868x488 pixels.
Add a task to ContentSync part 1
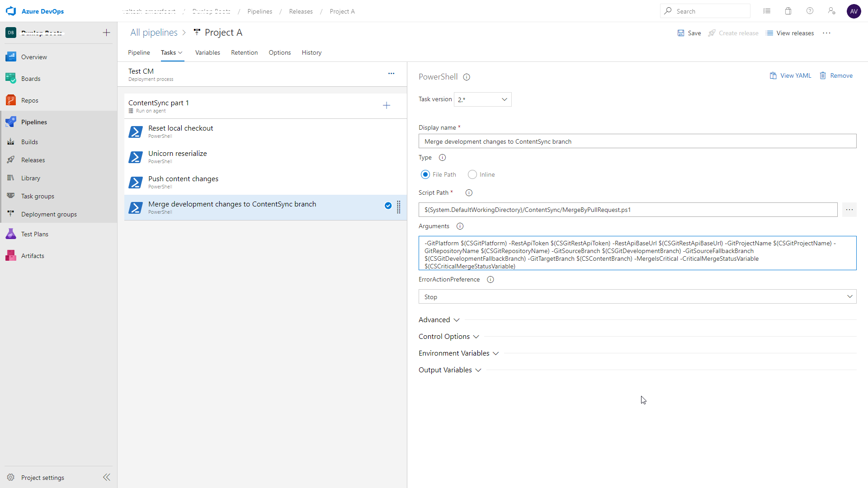point(387,106)
